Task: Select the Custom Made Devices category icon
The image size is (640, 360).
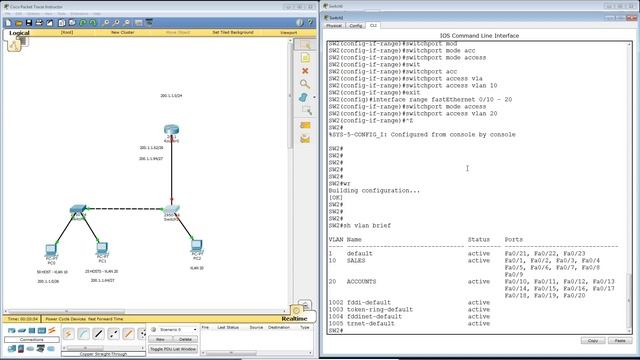Action: tap(40, 349)
